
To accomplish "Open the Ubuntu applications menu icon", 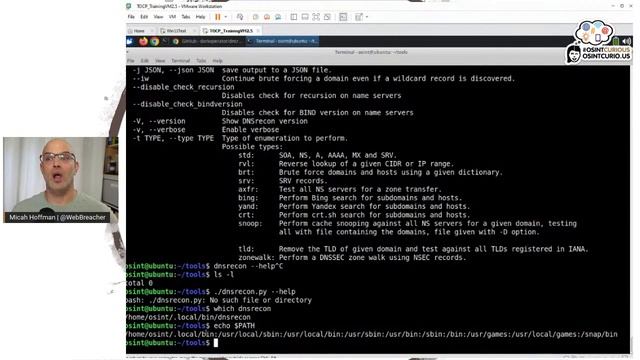I will click(x=130, y=41).
